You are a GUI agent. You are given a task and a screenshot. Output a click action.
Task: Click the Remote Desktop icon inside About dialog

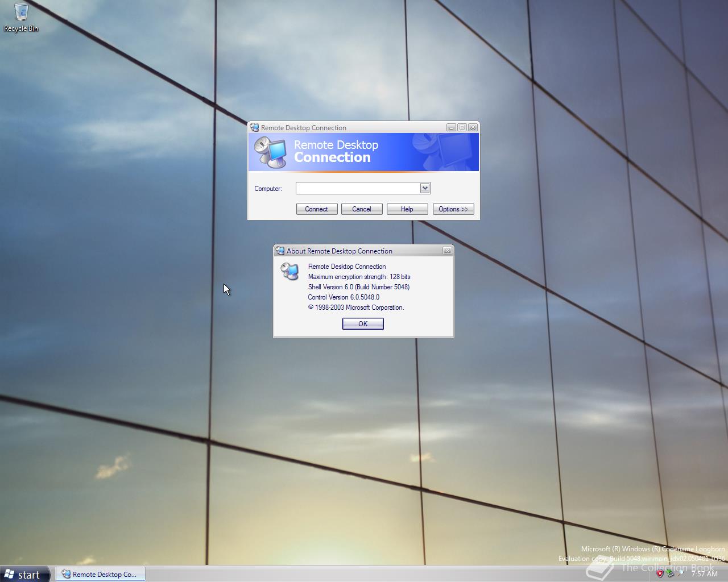pos(289,271)
